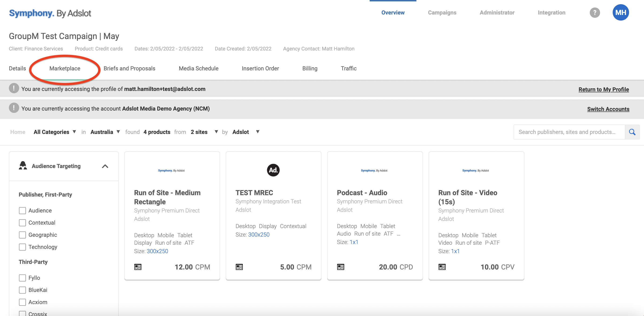Check the Fyllo third-party option
The image size is (644, 316).
[22, 278]
